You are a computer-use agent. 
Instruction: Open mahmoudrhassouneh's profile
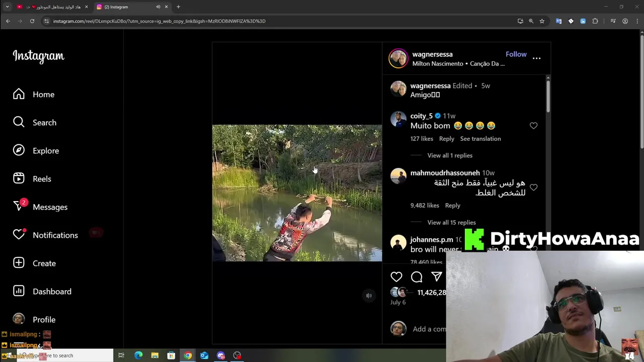tap(445, 173)
